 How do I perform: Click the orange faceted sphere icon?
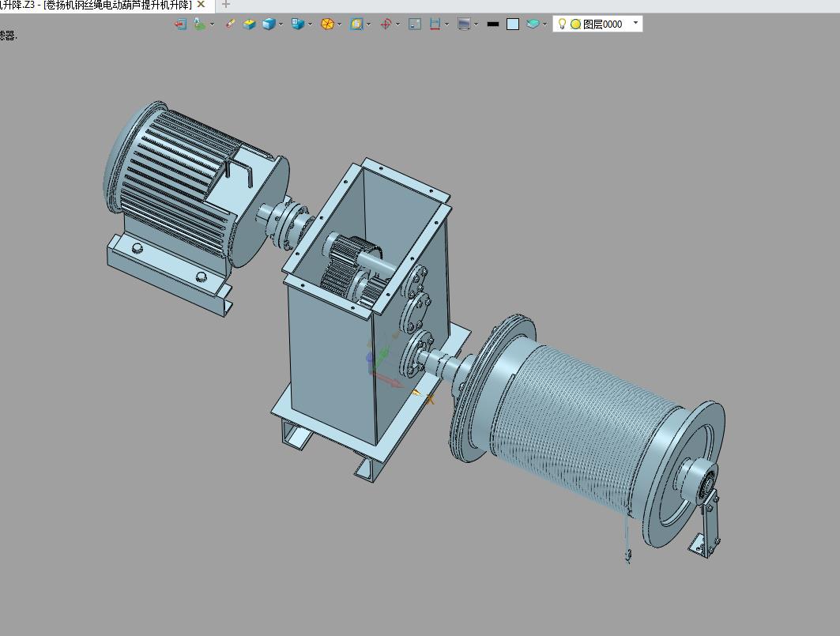(327, 24)
